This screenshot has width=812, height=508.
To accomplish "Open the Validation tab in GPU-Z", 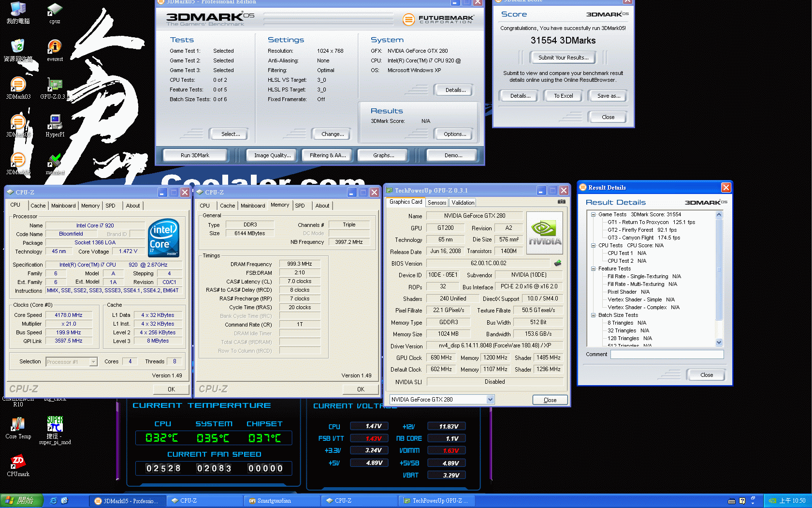I will (463, 203).
